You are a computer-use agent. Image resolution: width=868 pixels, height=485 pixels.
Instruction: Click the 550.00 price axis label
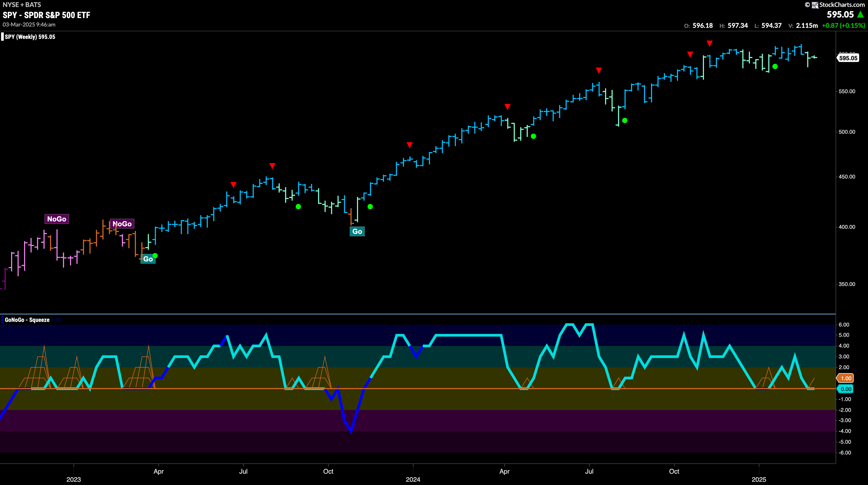pos(847,91)
